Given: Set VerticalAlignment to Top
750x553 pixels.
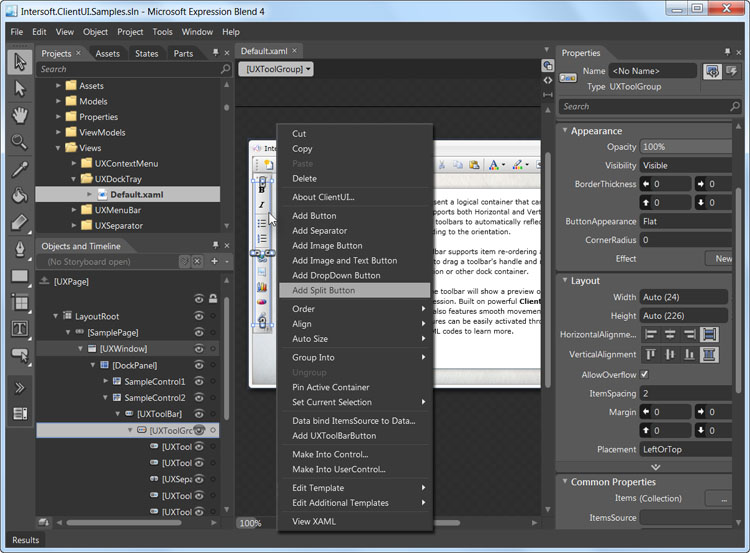Looking at the screenshot, I should click(651, 354).
